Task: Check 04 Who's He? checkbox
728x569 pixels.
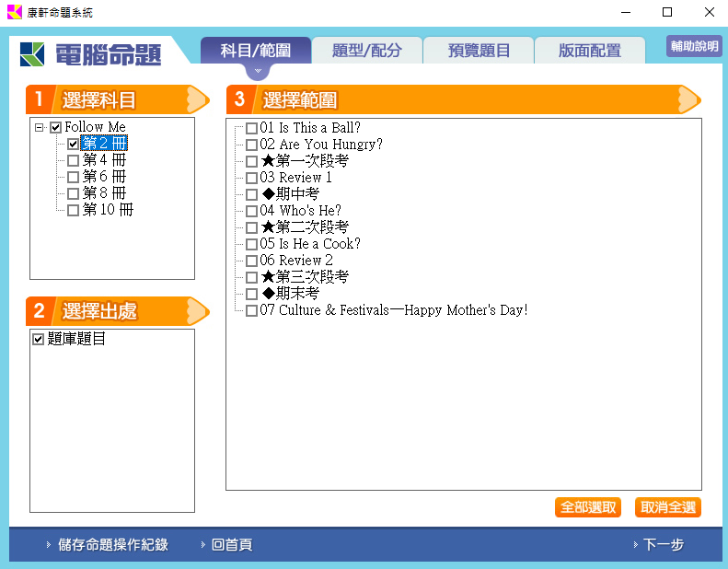Action: (x=251, y=211)
